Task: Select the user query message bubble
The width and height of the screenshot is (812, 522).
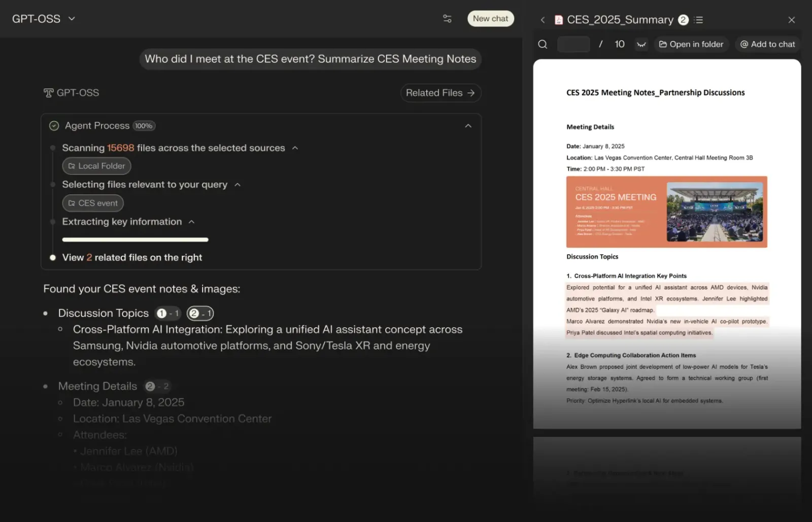Action: (311, 59)
